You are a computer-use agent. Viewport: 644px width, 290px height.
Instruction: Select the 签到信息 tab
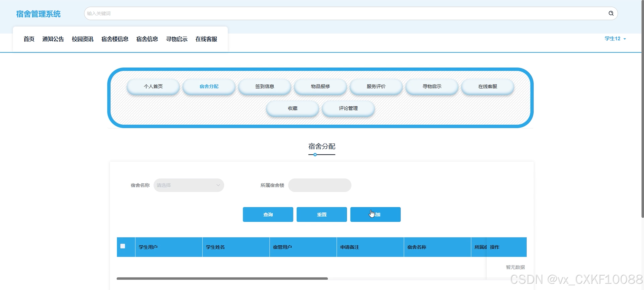click(x=264, y=86)
